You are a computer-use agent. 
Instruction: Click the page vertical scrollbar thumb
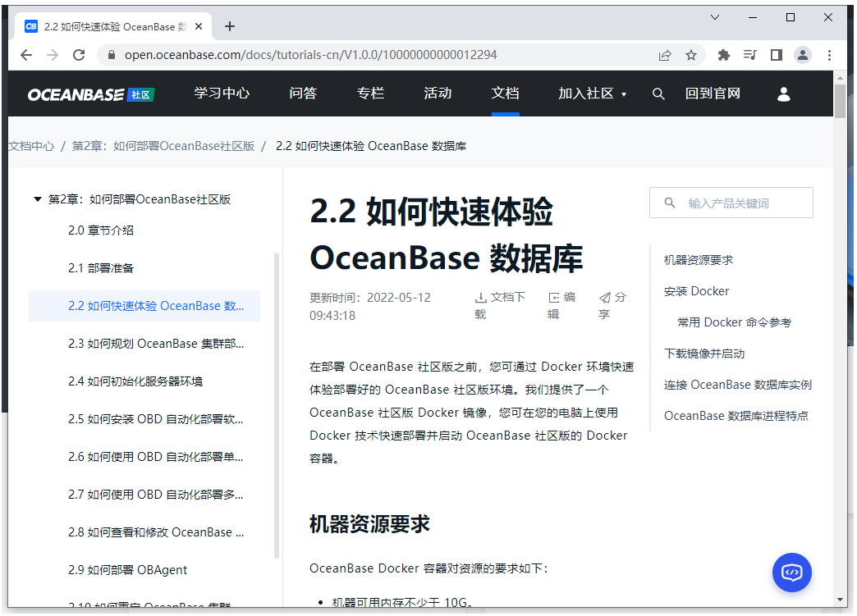click(840, 102)
